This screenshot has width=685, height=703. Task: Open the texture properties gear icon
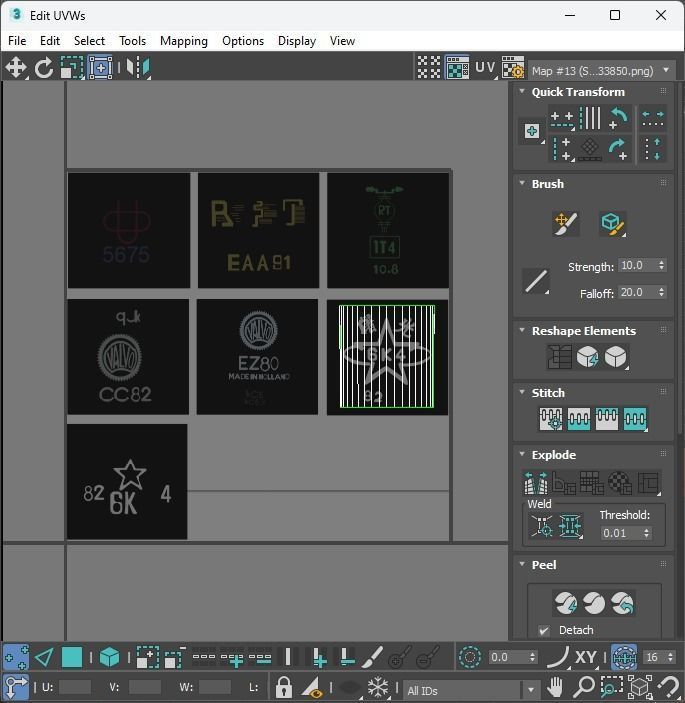pos(513,67)
